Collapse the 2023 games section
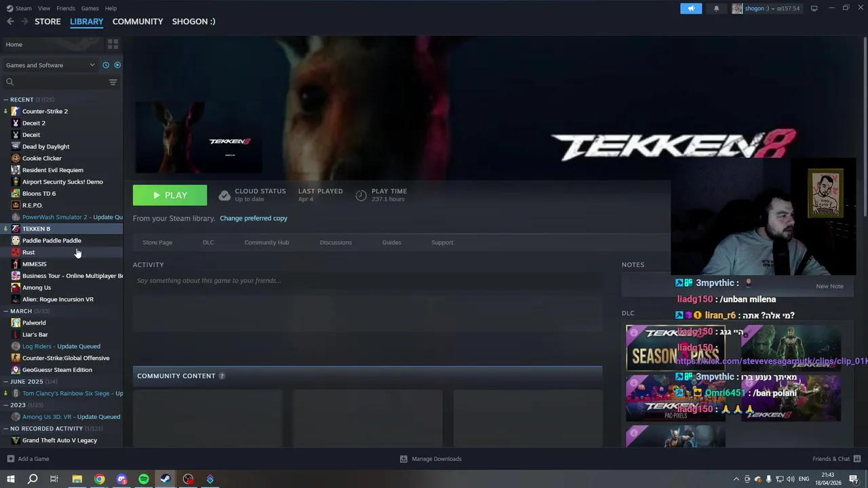The width and height of the screenshot is (868, 488). [x=5, y=405]
